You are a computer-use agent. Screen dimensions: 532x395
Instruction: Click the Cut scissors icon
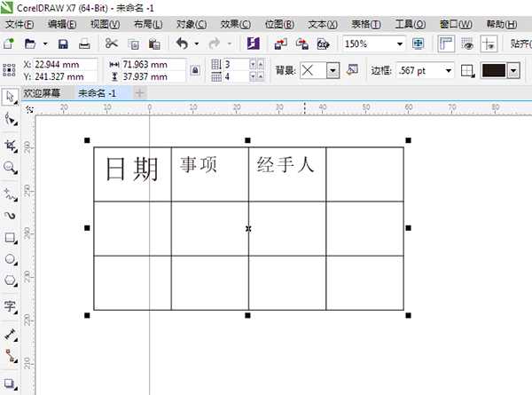[x=112, y=43]
